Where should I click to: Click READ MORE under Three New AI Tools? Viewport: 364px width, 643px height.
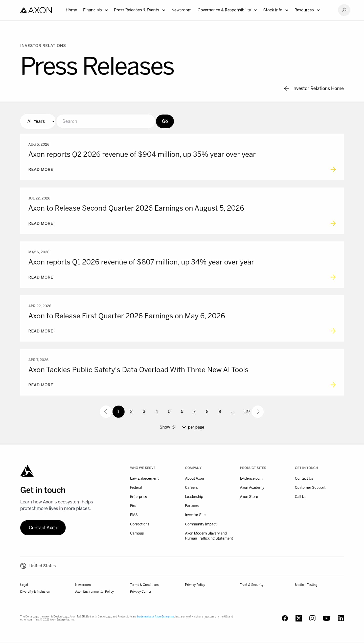(41, 385)
